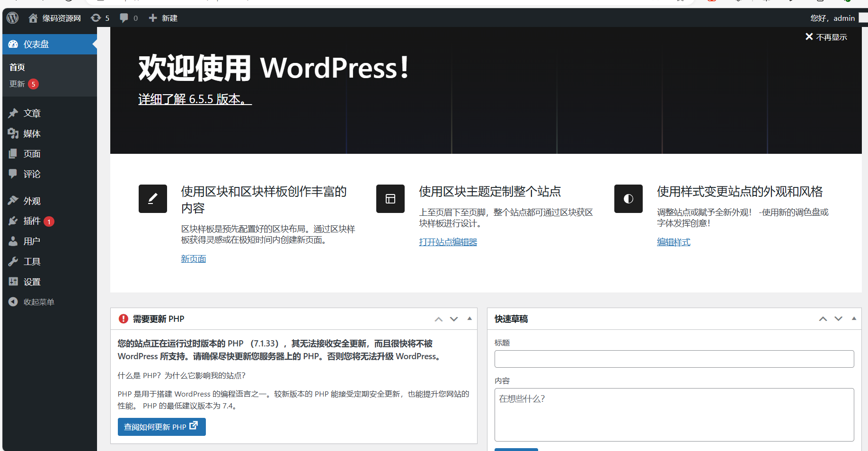Open 更新 submenu with 5 badge

click(24, 84)
